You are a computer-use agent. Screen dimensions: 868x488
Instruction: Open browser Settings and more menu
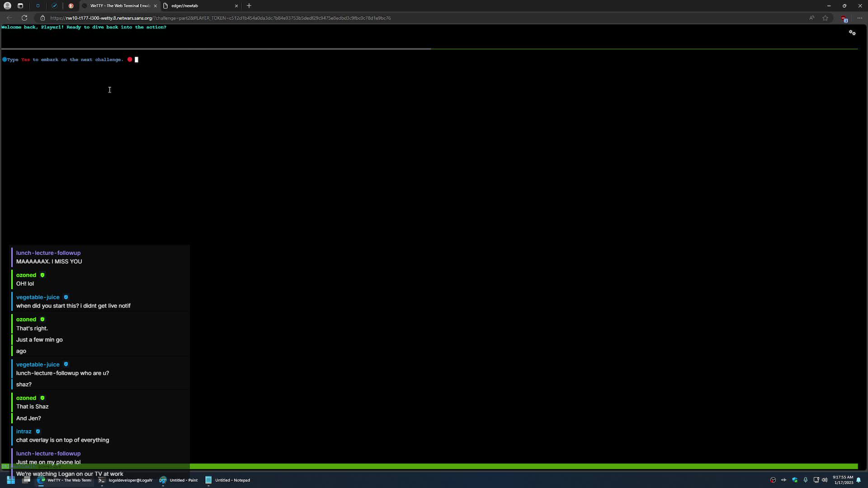click(860, 18)
